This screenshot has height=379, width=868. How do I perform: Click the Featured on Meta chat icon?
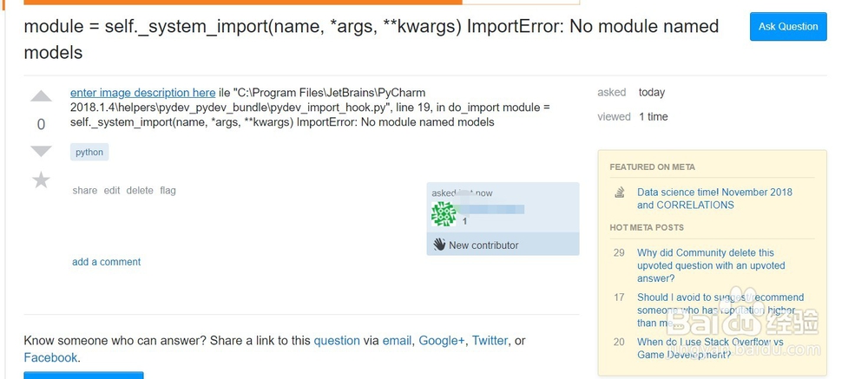(x=620, y=193)
